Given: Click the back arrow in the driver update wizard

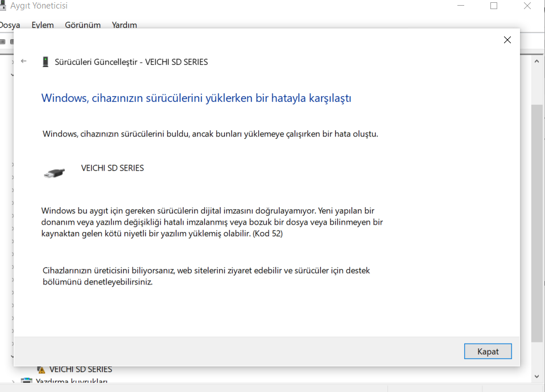Looking at the screenshot, I should point(23,61).
